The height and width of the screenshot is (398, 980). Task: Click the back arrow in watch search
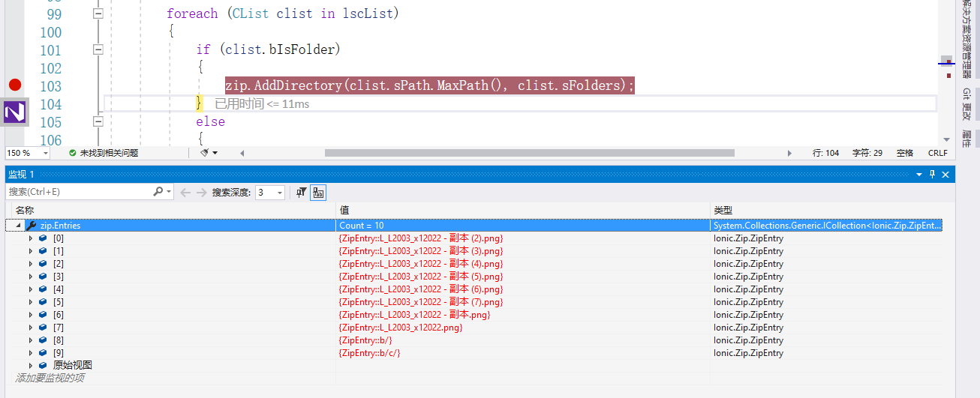pos(185,193)
